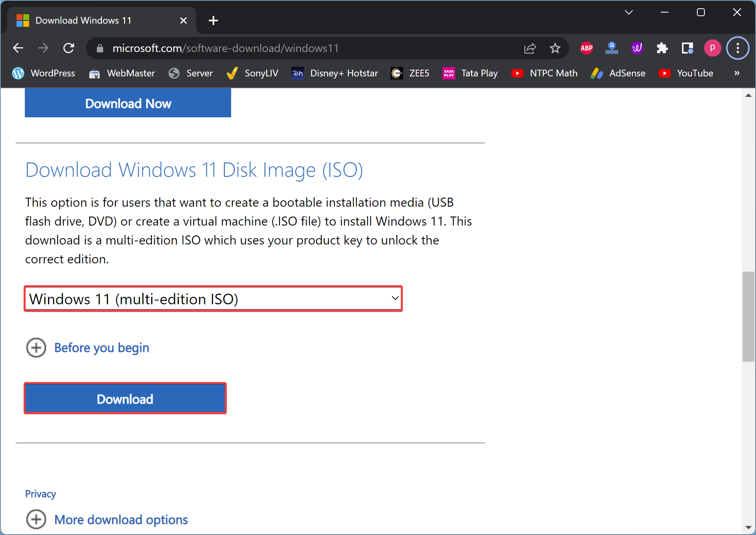The image size is (756, 535).
Task: Open the ZEE5 bookmark
Action: 410,73
